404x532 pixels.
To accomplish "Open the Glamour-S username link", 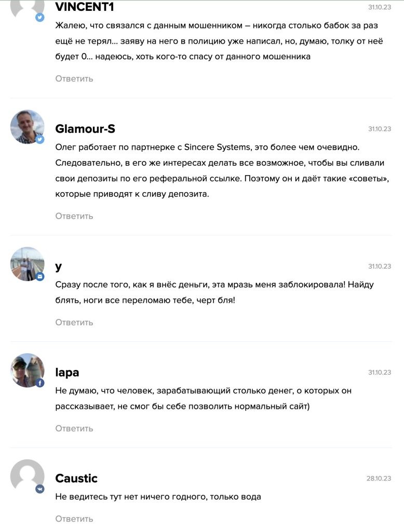I will 85,129.
